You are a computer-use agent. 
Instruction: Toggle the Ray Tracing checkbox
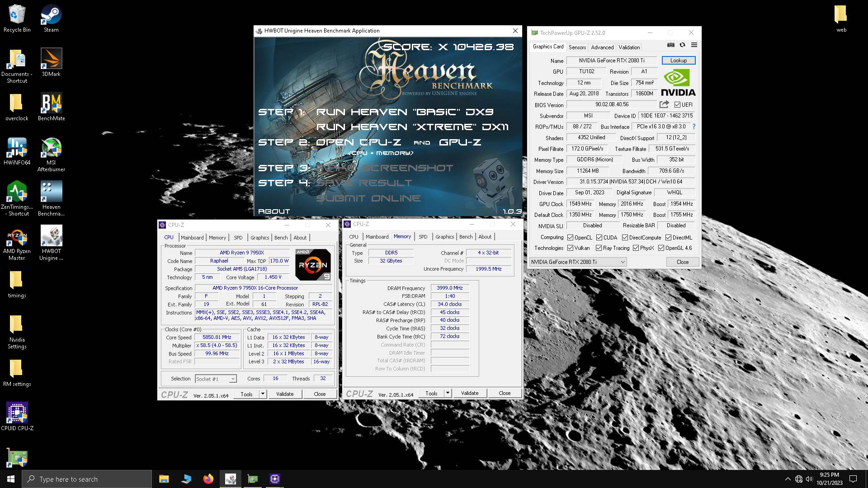599,248
